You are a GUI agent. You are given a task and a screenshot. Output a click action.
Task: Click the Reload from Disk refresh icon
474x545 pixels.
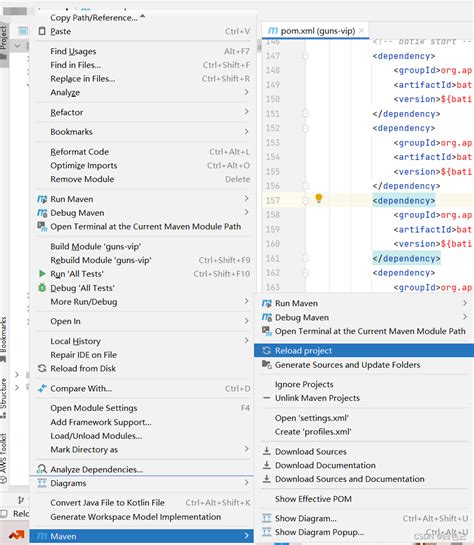click(x=42, y=368)
